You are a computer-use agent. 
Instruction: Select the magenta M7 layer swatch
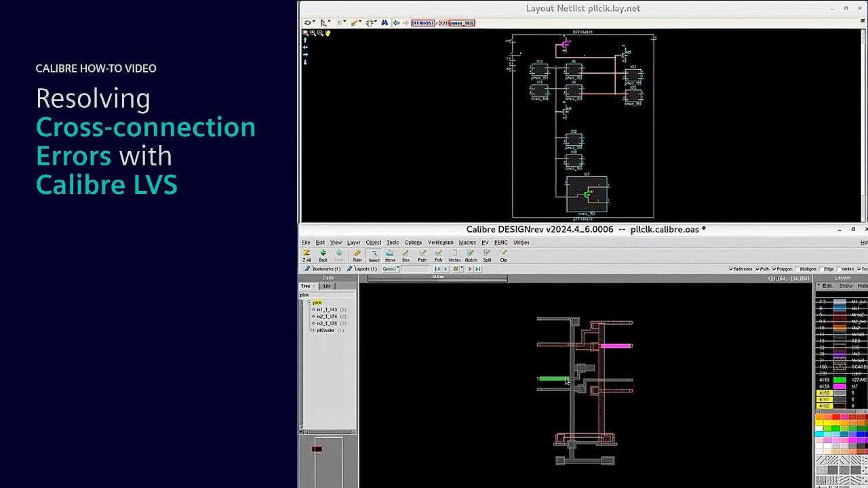840,386
